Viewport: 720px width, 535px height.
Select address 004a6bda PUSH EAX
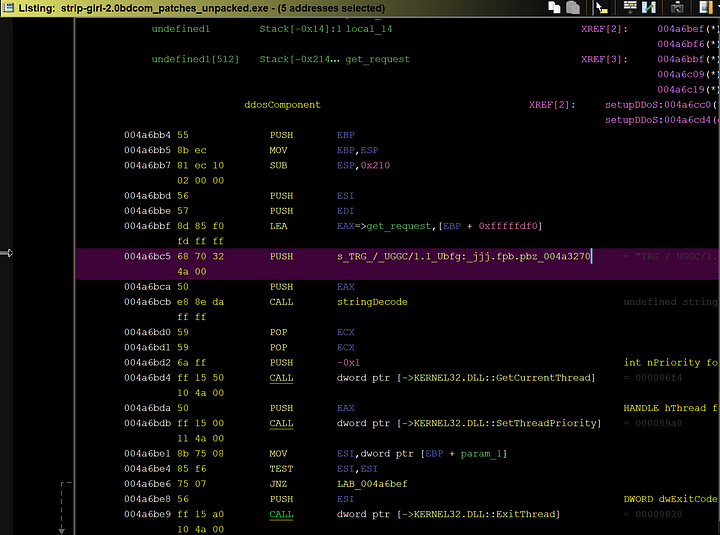click(147, 408)
